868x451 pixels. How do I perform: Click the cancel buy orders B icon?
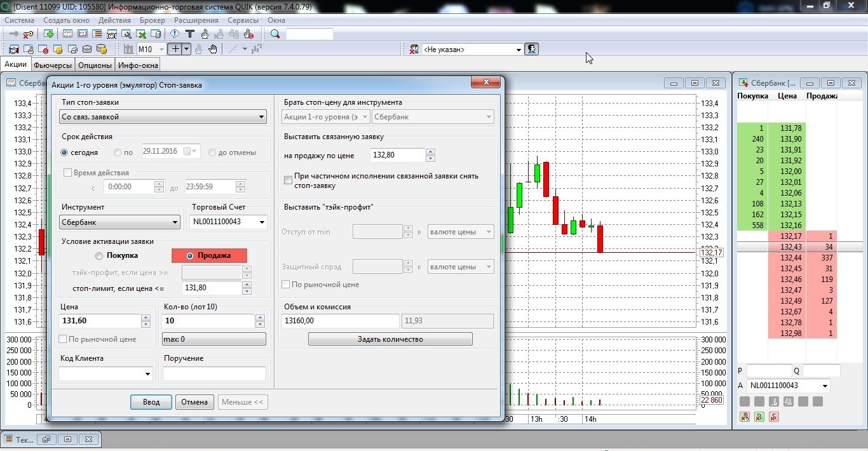tap(759, 417)
